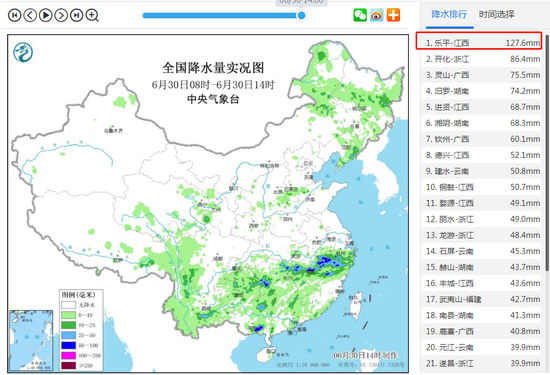
Task: Select row 14 石屏-云南
Action: [481, 251]
